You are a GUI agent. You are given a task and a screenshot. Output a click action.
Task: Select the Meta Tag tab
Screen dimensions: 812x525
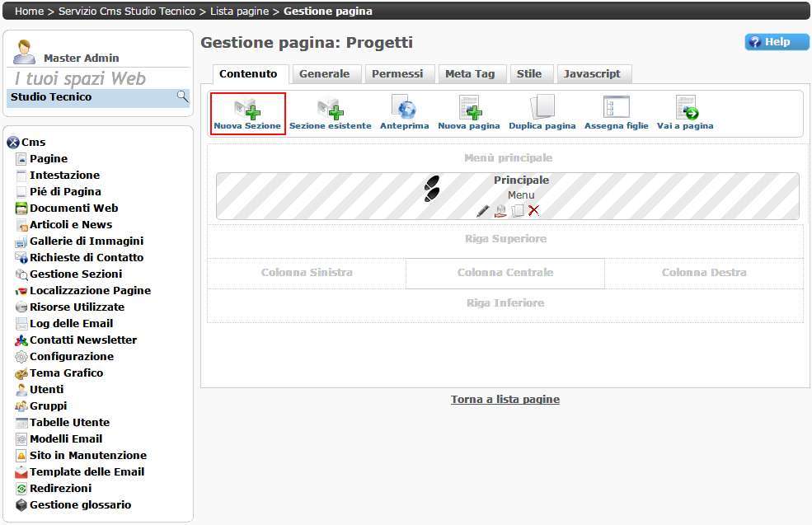[470, 74]
